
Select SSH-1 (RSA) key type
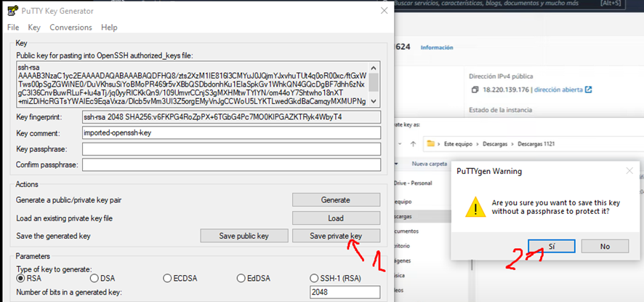[x=335, y=279]
